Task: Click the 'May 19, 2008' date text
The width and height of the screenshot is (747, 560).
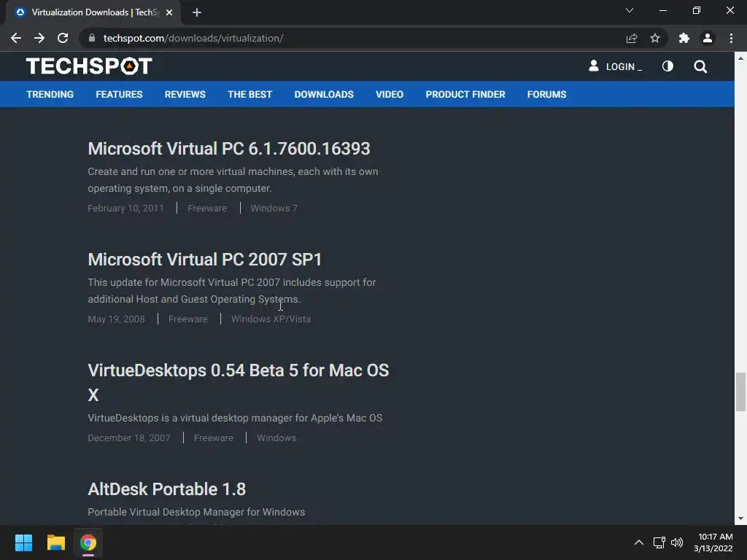Action: point(116,319)
